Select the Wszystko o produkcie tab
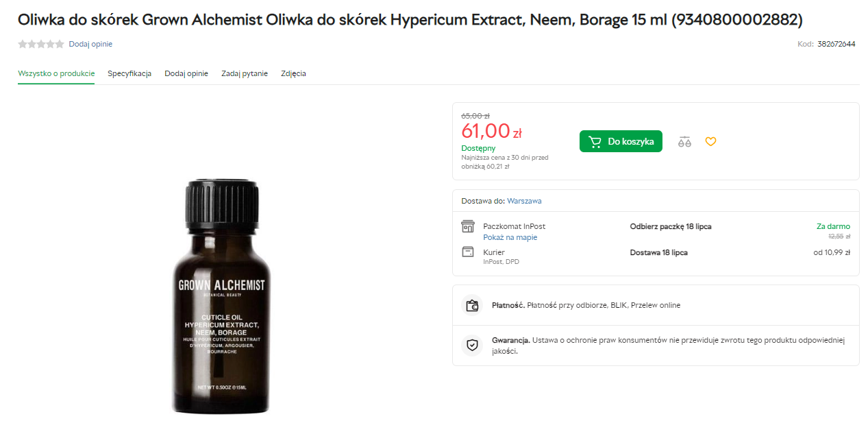Screen dimensions: 868x423 56,73
